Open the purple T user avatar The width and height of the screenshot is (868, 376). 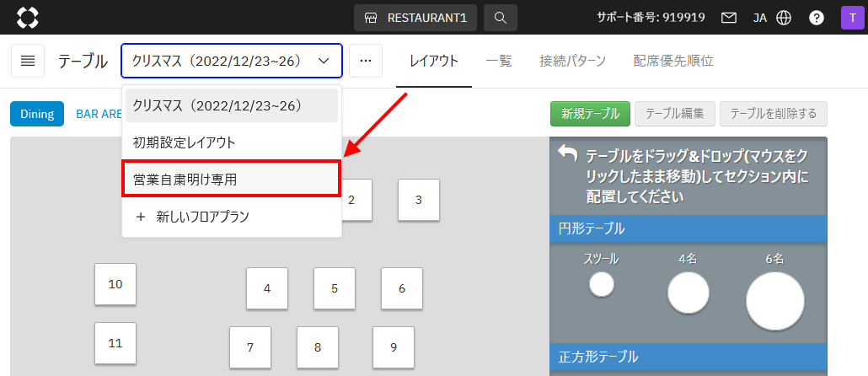coord(852,18)
